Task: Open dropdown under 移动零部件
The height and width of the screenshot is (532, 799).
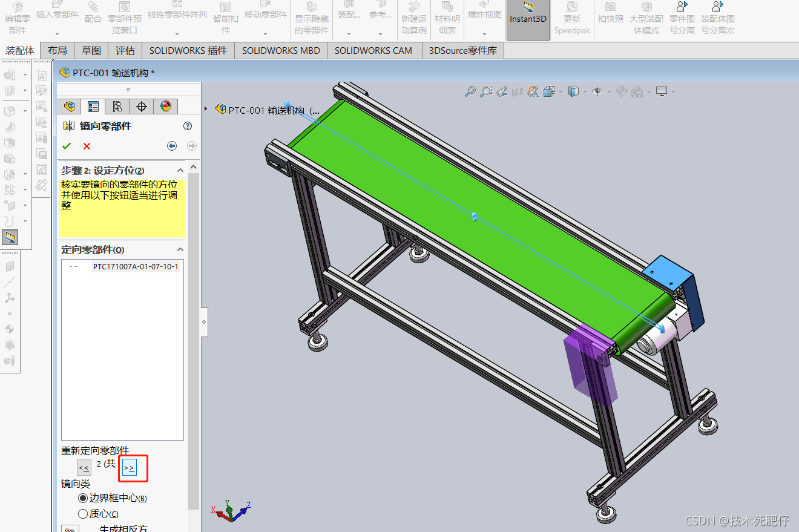Action: point(266,34)
